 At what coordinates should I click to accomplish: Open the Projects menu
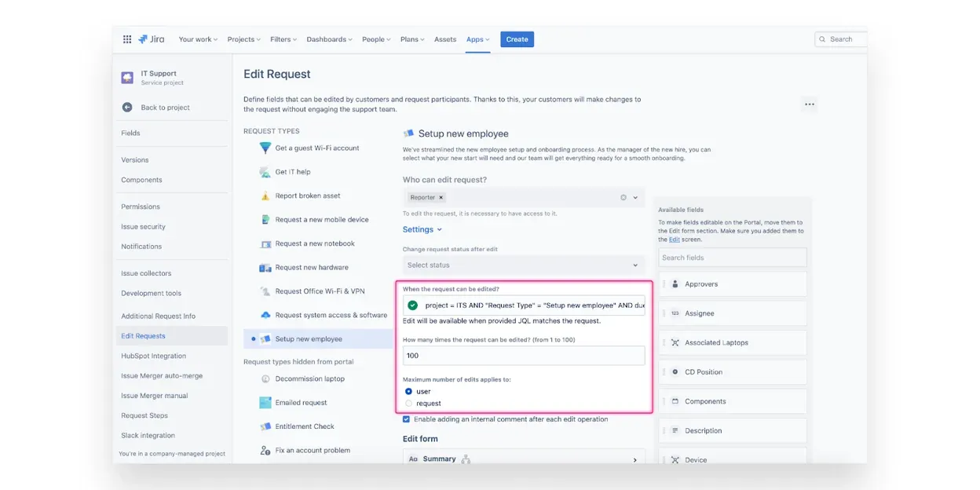pyautogui.click(x=244, y=39)
